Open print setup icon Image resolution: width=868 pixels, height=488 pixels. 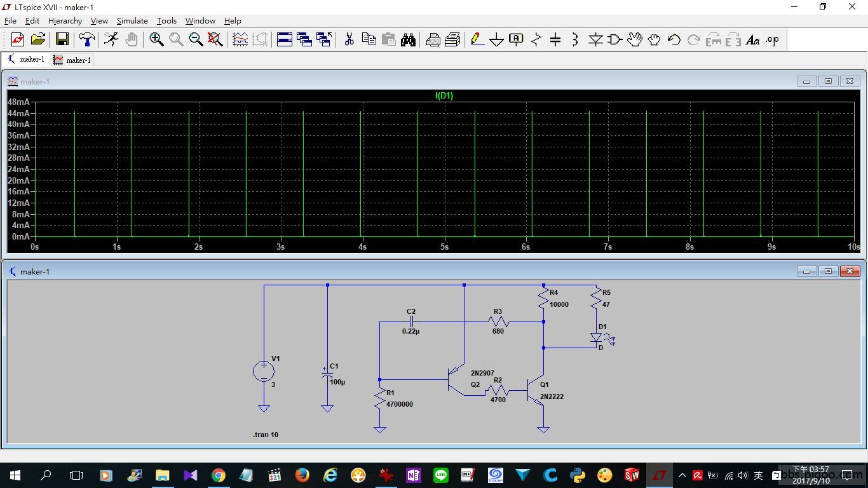click(433, 39)
